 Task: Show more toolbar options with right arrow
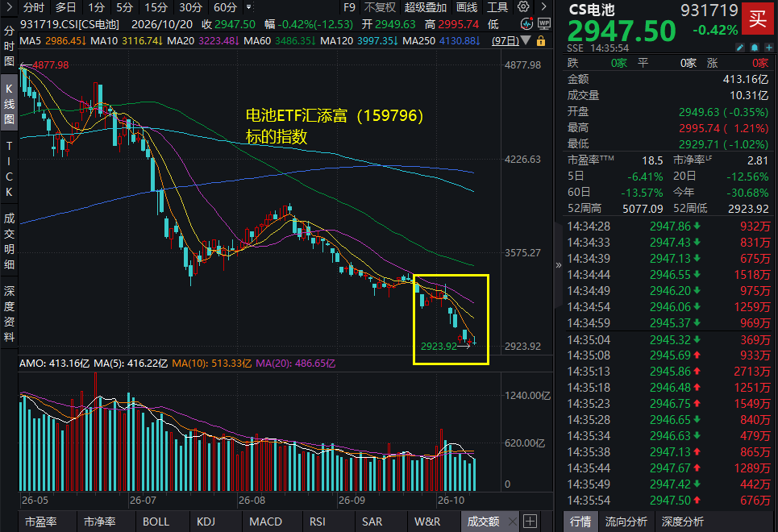pos(544,7)
